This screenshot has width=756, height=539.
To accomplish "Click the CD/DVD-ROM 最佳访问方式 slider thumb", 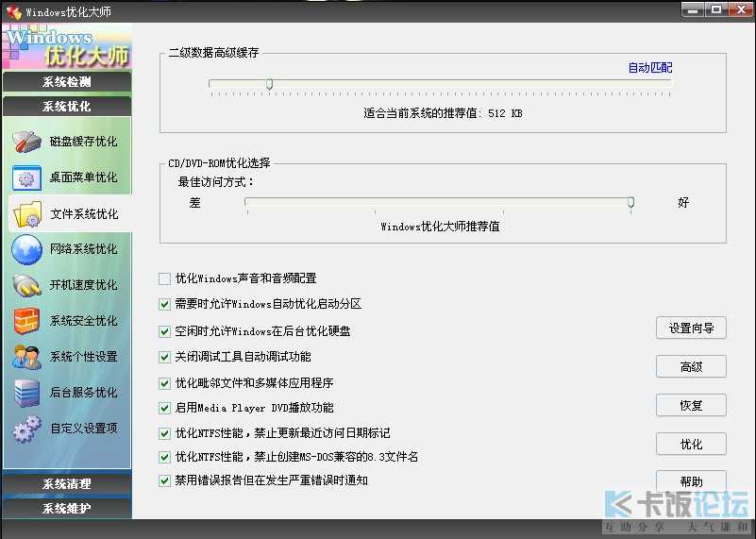I will [630, 203].
